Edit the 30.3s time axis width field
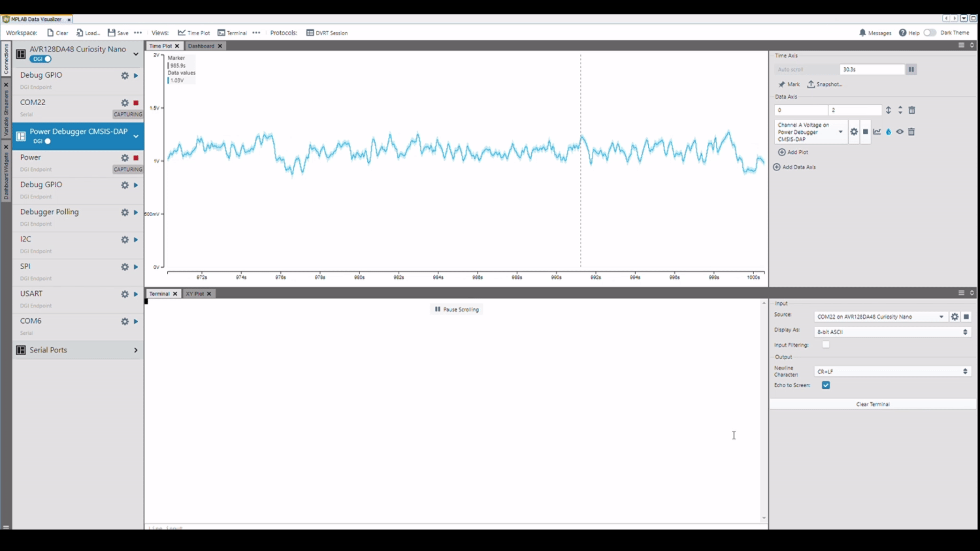Screen dimensions: 980x551 tap(872, 69)
